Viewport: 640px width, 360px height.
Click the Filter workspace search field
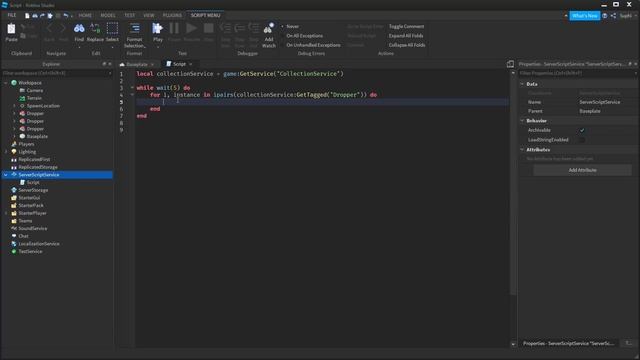[57, 73]
